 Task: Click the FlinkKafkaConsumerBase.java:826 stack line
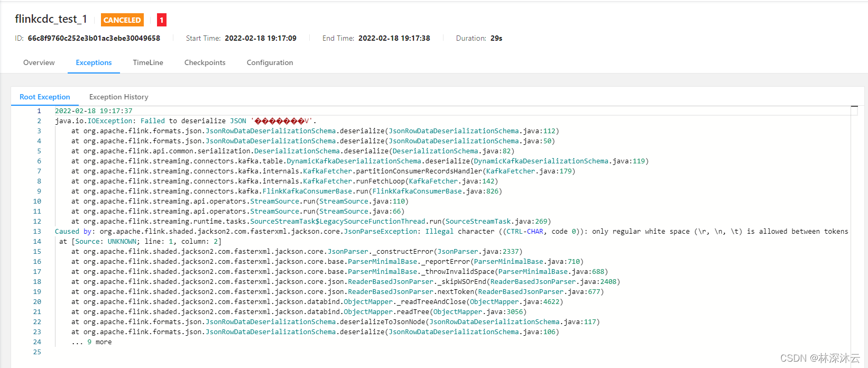pyautogui.click(x=287, y=191)
